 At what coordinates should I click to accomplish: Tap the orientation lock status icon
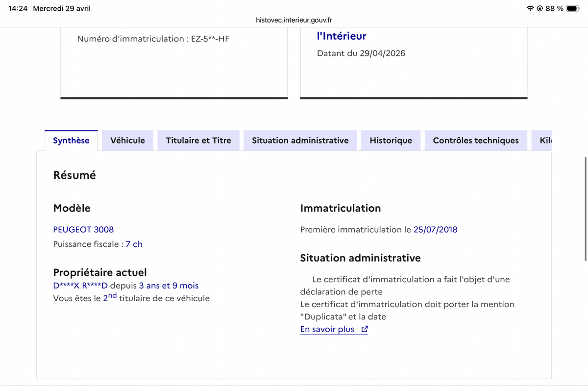[x=540, y=8]
